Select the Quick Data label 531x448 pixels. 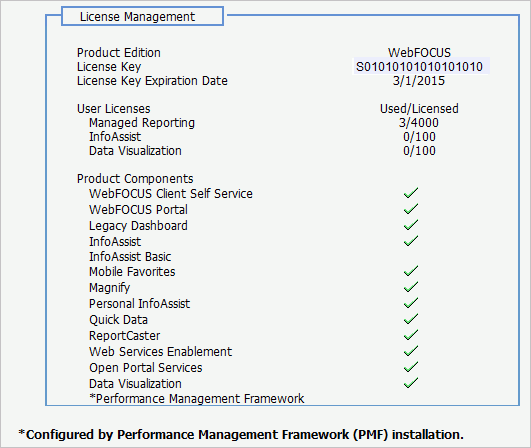(x=118, y=320)
